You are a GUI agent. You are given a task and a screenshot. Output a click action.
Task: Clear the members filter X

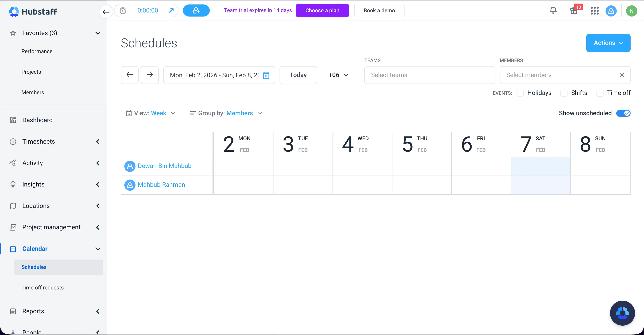point(622,75)
